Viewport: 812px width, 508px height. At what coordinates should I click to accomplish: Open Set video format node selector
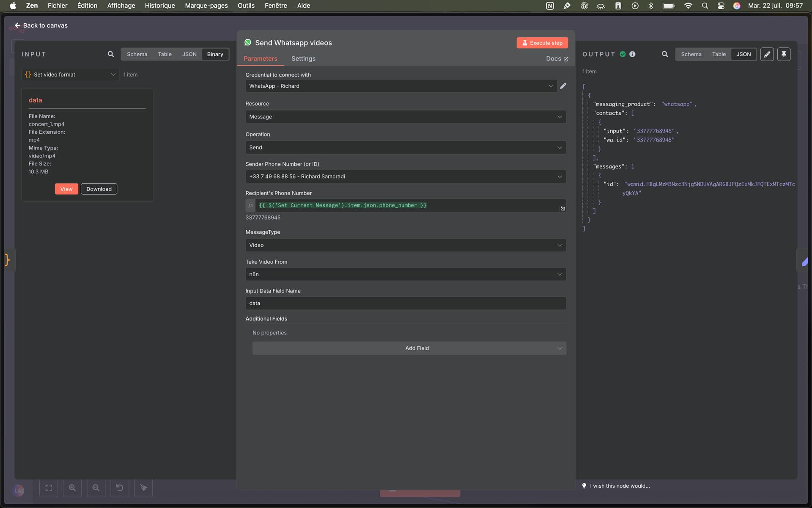coord(71,75)
